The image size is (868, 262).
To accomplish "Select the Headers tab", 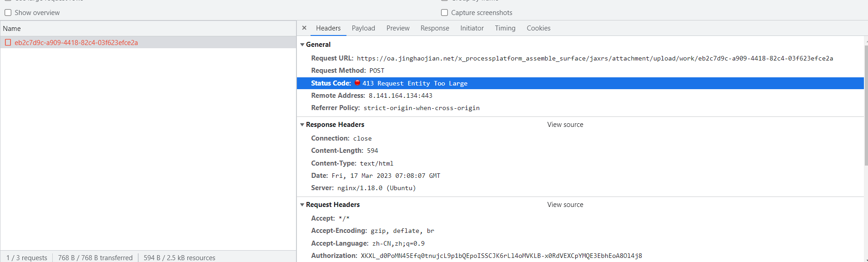I will tap(328, 28).
